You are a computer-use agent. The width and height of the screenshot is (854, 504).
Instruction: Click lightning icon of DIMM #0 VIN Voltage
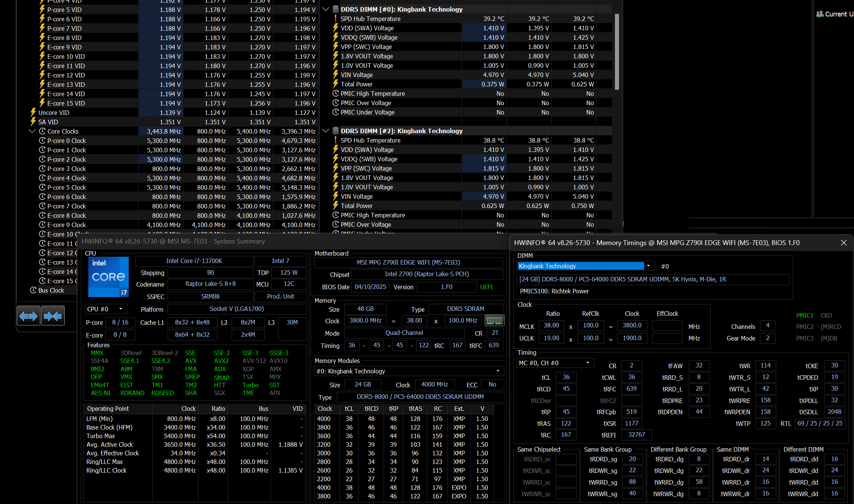pyautogui.click(x=336, y=74)
